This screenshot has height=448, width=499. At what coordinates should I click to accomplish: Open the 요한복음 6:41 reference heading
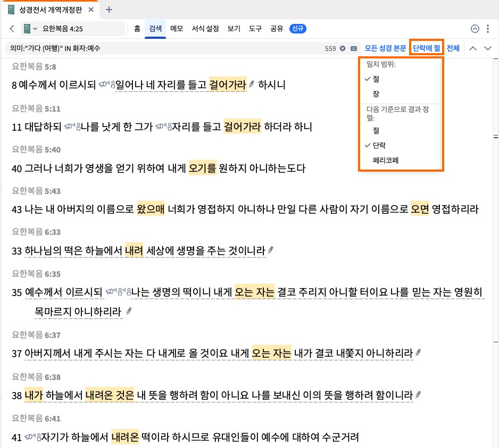coord(36,418)
